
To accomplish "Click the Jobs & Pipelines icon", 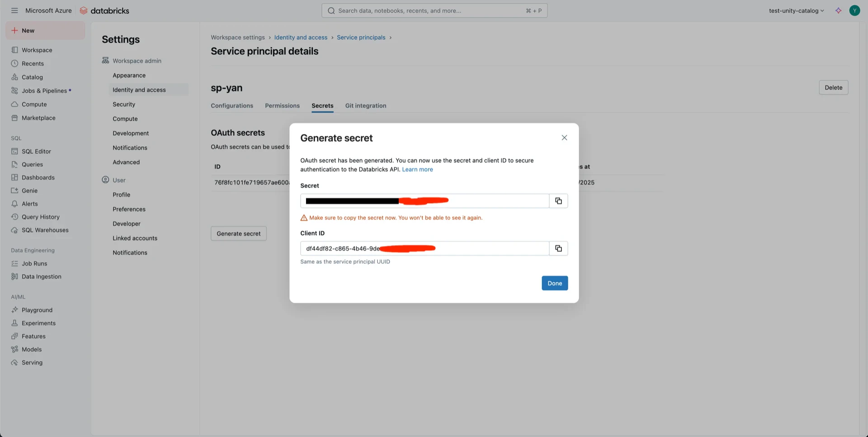I will [14, 90].
